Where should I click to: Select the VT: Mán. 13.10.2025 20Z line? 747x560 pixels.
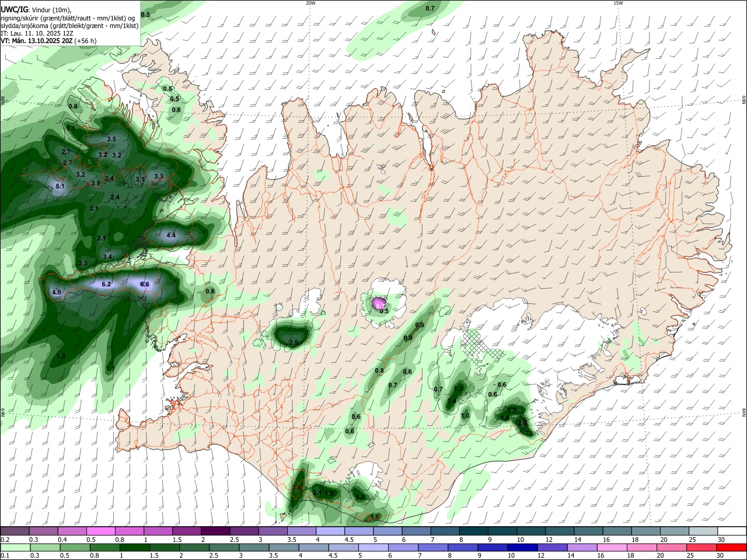37,41
